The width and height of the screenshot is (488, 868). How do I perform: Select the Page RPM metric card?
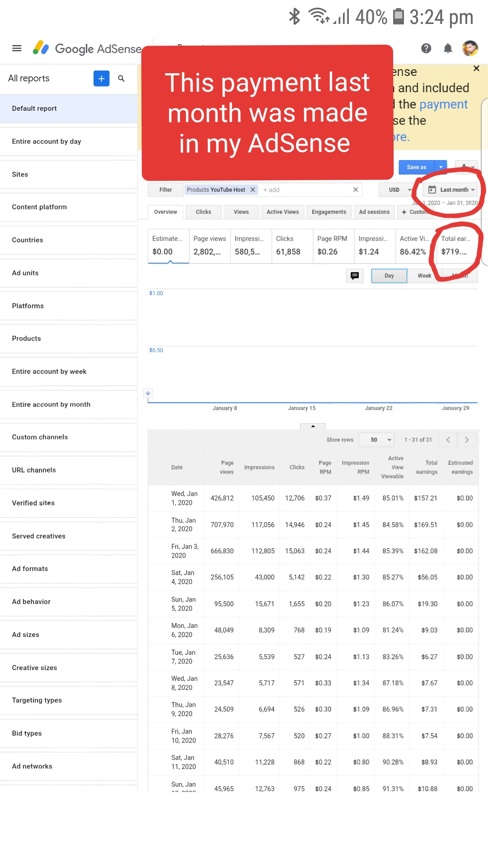click(333, 246)
